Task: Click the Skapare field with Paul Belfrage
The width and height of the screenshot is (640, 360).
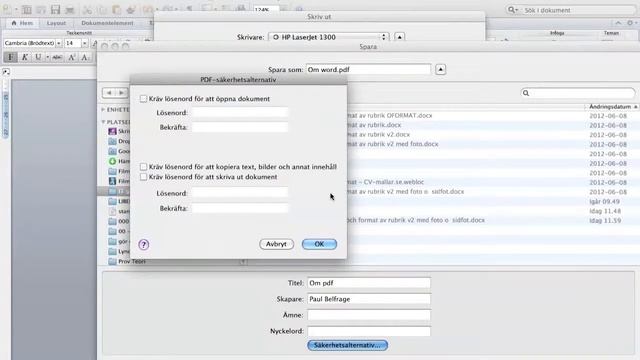Action: point(369,299)
